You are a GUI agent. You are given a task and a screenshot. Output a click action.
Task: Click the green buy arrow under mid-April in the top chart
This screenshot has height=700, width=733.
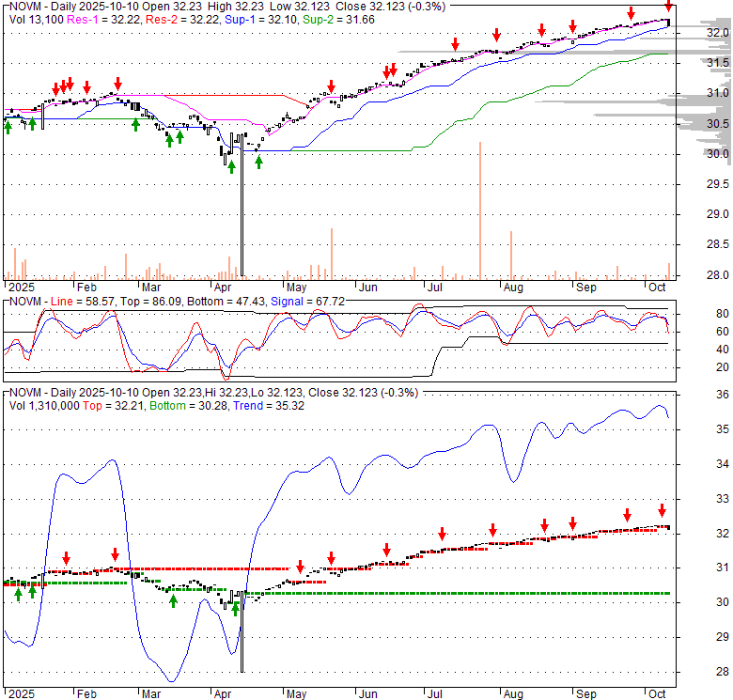pos(258,162)
